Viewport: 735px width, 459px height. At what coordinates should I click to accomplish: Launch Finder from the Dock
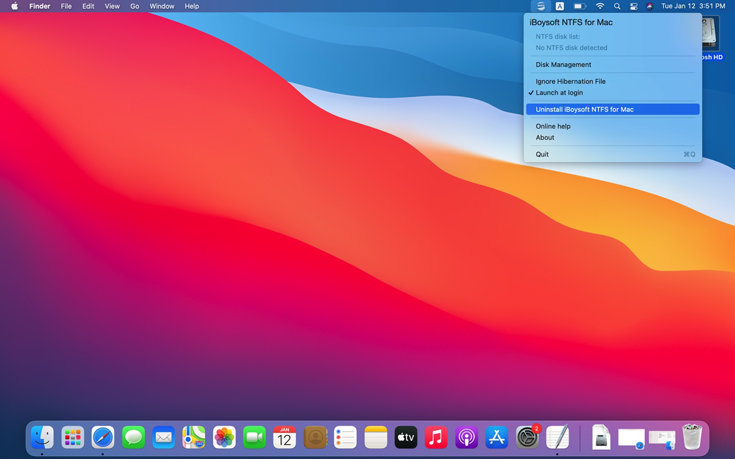pos(42,437)
